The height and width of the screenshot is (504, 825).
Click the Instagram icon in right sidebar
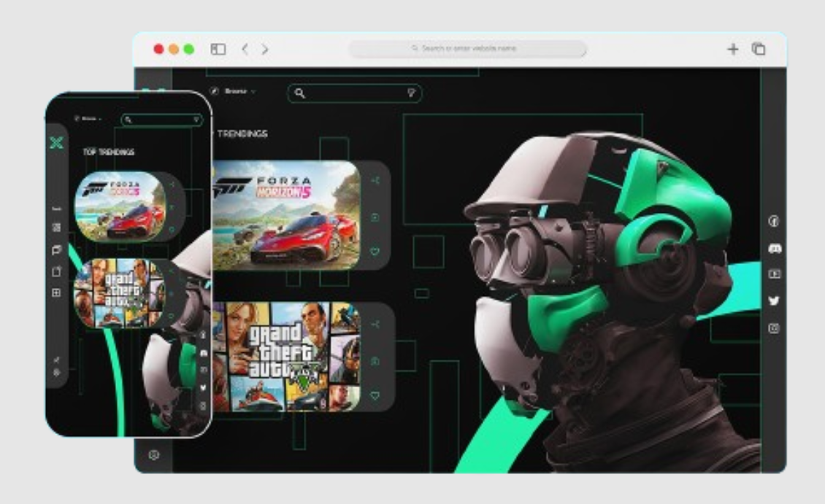774,328
